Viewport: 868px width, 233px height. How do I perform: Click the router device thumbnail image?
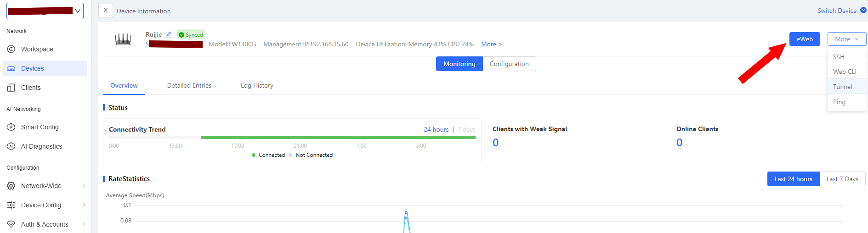123,39
